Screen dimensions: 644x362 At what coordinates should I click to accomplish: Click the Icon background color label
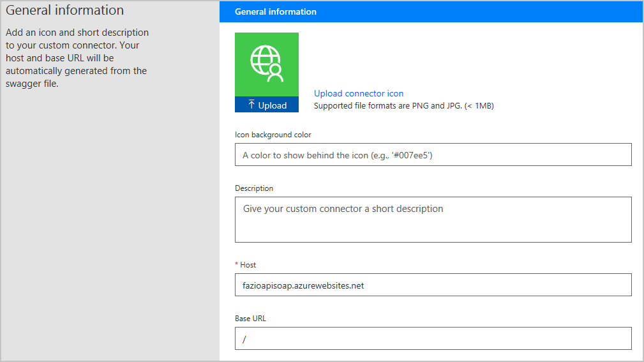273,135
